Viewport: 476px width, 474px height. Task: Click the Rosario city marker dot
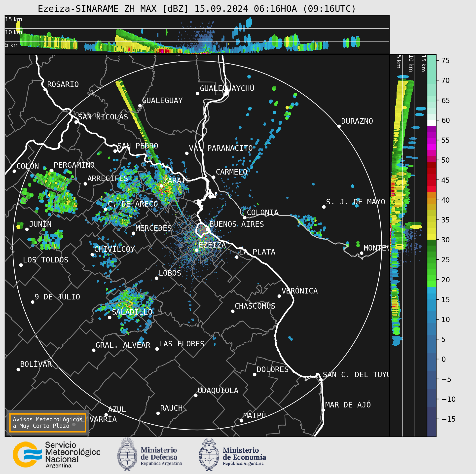(45, 89)
